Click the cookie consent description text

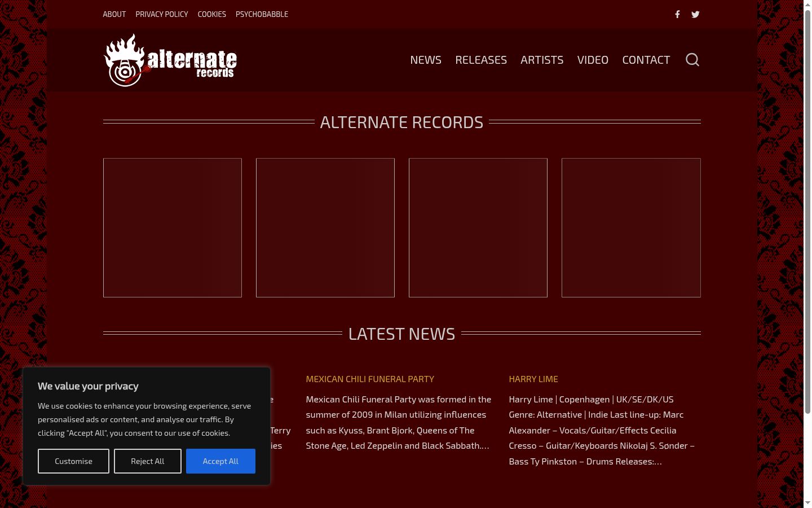click(x=144, y=419)
